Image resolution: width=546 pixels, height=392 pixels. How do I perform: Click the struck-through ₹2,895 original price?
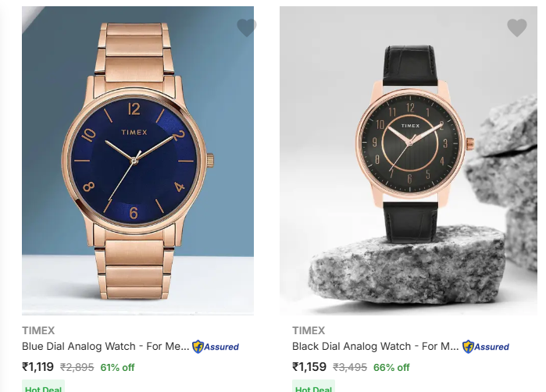coord(77,367)
